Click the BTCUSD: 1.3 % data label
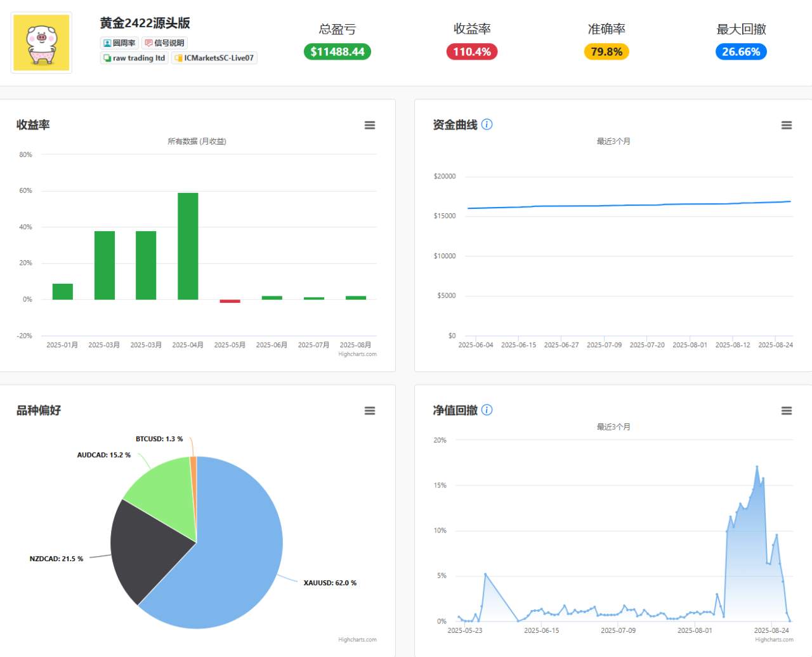 159,439
